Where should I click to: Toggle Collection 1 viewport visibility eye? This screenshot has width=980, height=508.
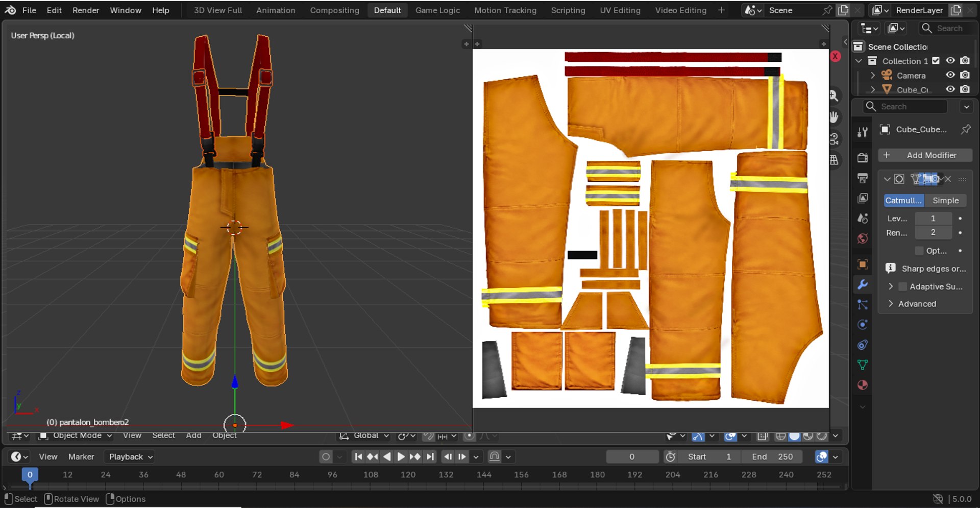click(x=950, y=61)
